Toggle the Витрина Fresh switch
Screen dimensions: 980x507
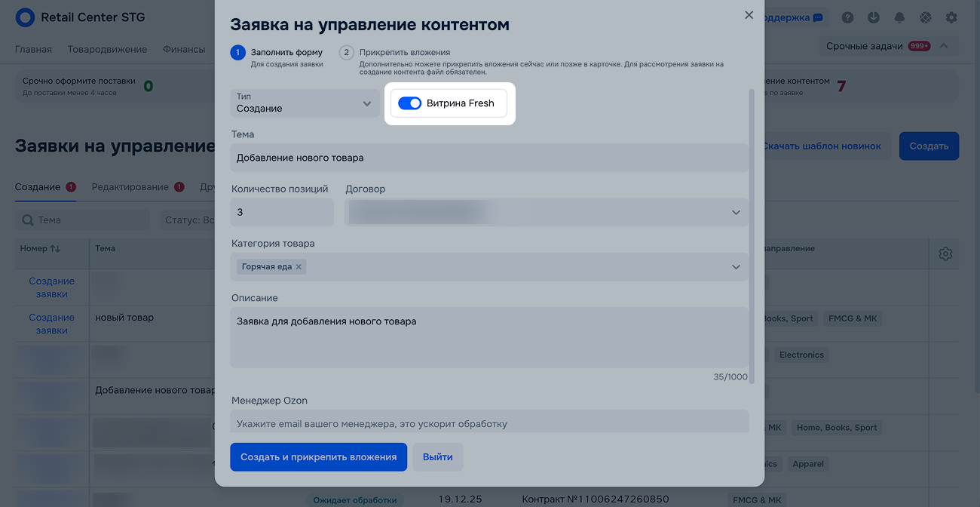[x=410, y=103]
